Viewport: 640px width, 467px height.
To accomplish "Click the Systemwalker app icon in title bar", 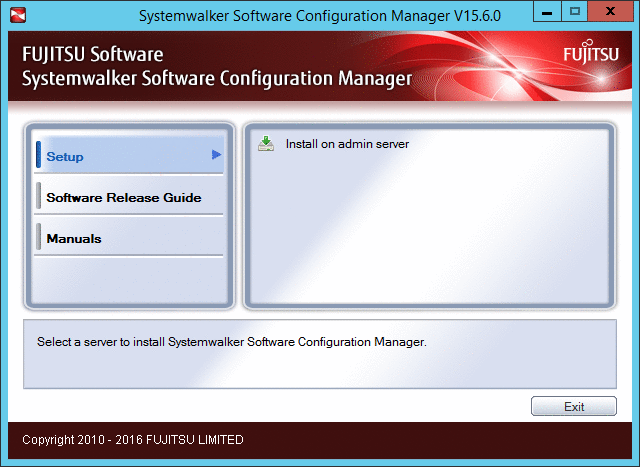I will click(x=18, y=15).
